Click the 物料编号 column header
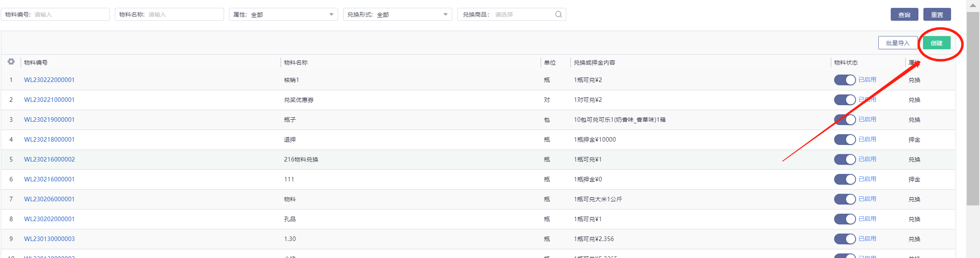Image resolution: width=980 pixels, height=258 pixels. [x=36, y=63]
